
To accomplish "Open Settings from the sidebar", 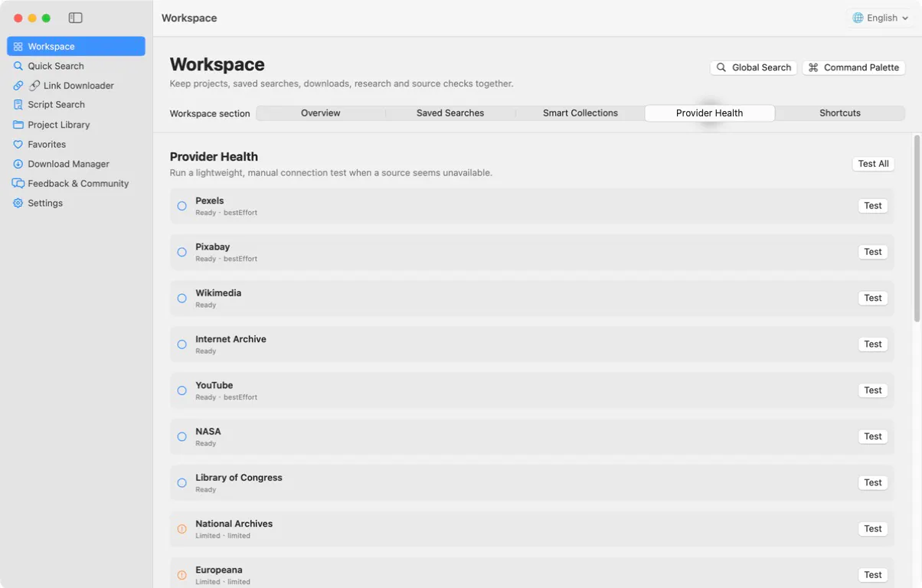I will coord(76,203).
